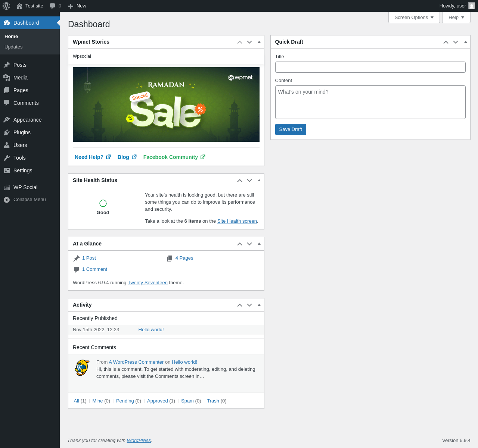This screenshot has width=478, height=448.
Task: Open the 4 Pages link
Action: click(184, 258)
